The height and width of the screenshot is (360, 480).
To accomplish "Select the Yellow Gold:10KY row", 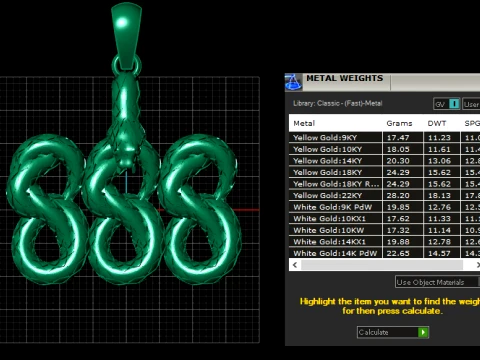I will [x=384, y=149].
